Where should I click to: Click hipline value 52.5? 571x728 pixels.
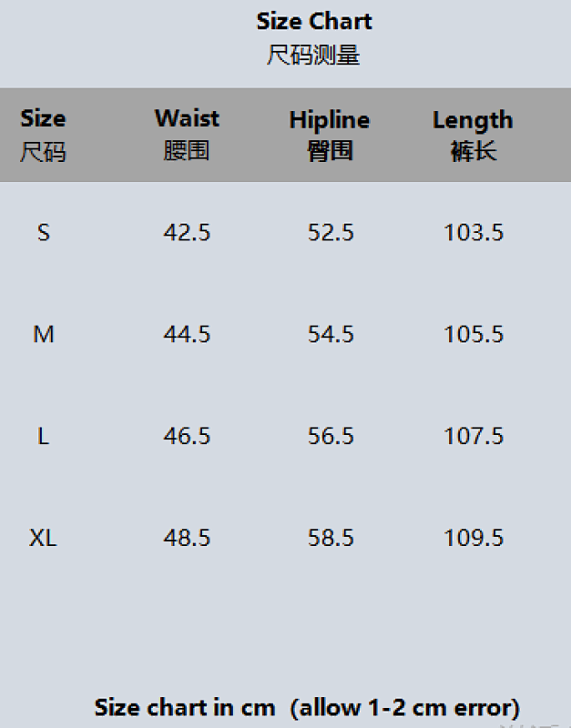(331, 232)
